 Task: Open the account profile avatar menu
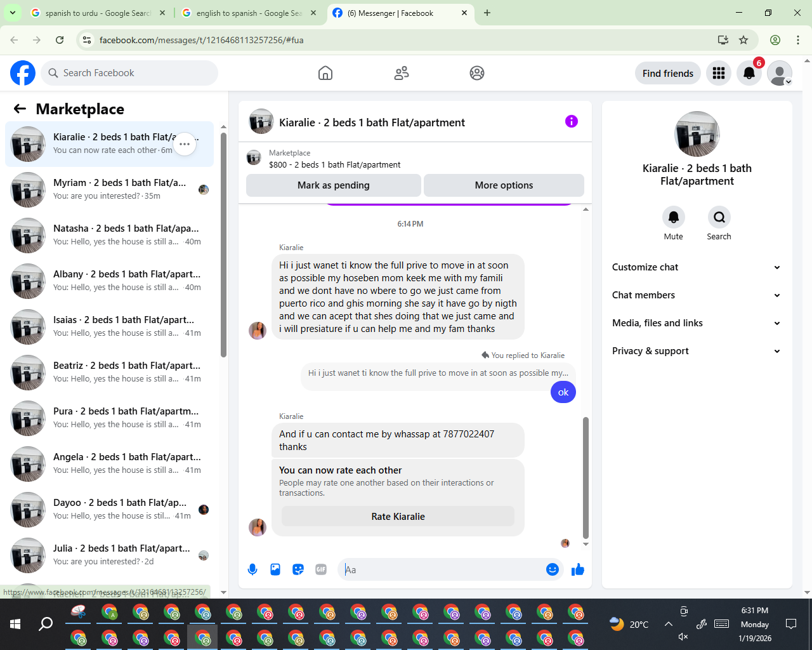pos(780,73)
